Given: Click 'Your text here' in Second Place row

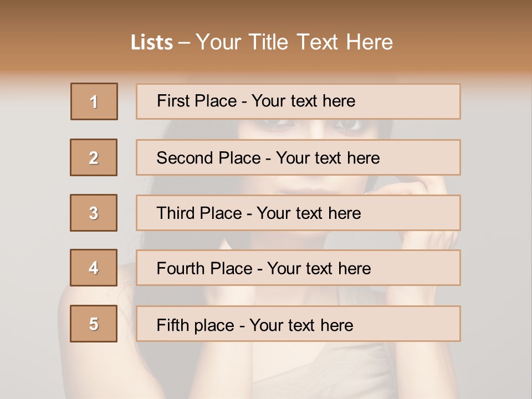Looking at the screenshot, I should (328, 158).
